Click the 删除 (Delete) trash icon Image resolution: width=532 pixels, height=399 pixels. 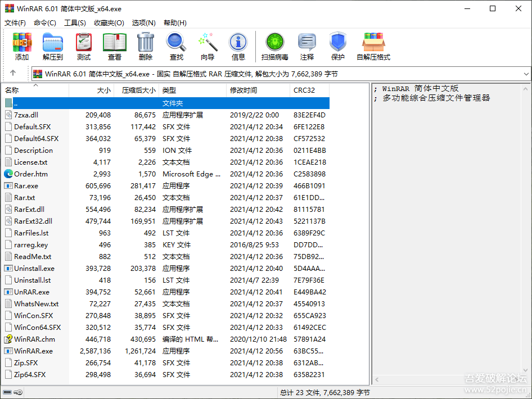(x=146, y=43)
